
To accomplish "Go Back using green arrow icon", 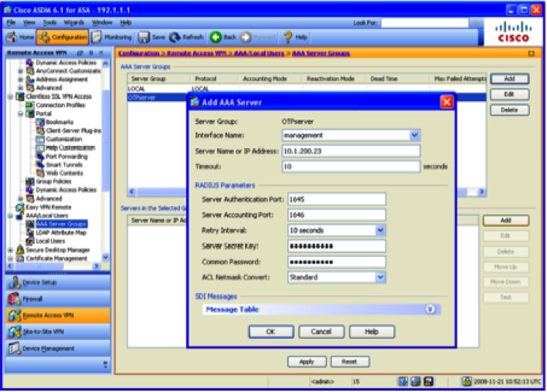I will pyautogui.click(x=216, y=37).
